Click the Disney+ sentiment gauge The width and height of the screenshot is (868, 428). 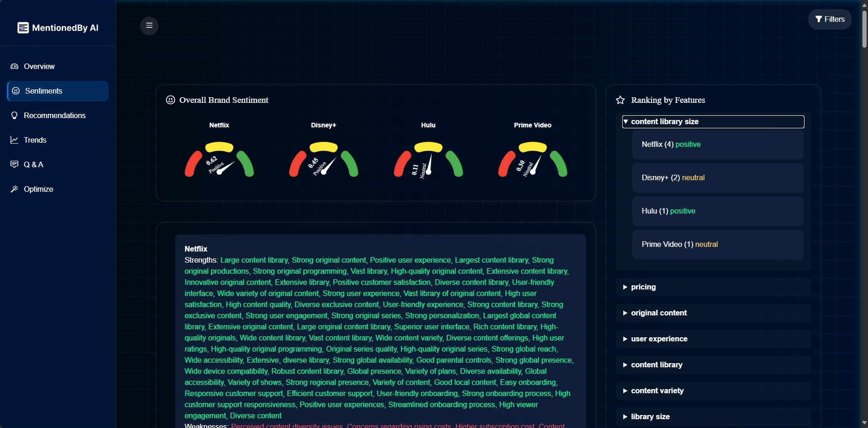coord(324,159)
